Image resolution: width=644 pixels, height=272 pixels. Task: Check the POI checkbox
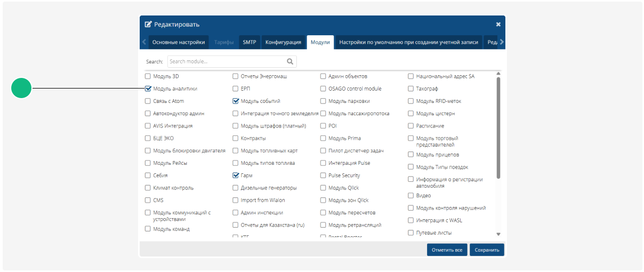tap(323, 126)
